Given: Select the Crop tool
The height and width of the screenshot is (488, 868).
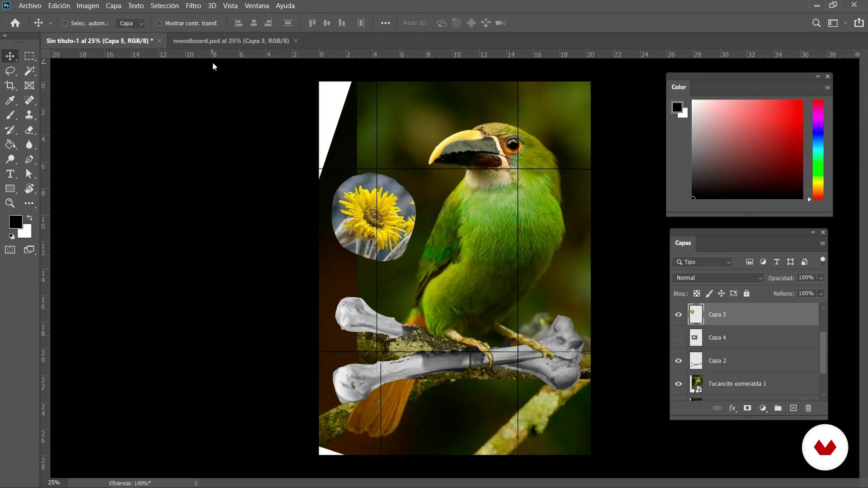Looking at the screenshot, I should [10, 85].
